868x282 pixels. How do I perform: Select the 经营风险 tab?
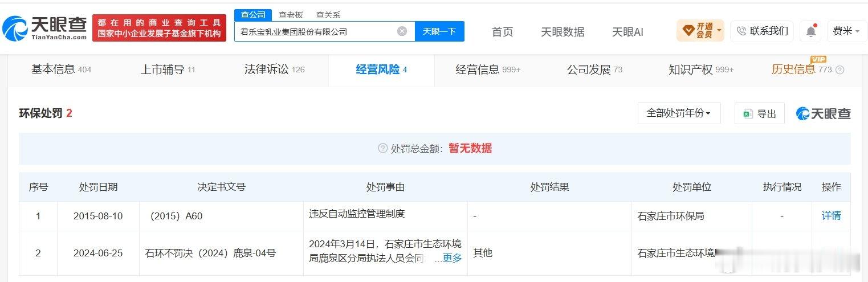(381, 70)
